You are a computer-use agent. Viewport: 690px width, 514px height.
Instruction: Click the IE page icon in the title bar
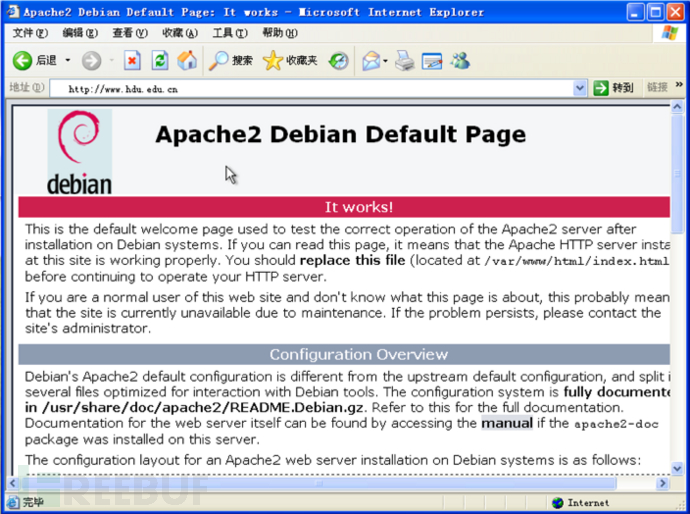pyautogui.click(x=13, y=11)
